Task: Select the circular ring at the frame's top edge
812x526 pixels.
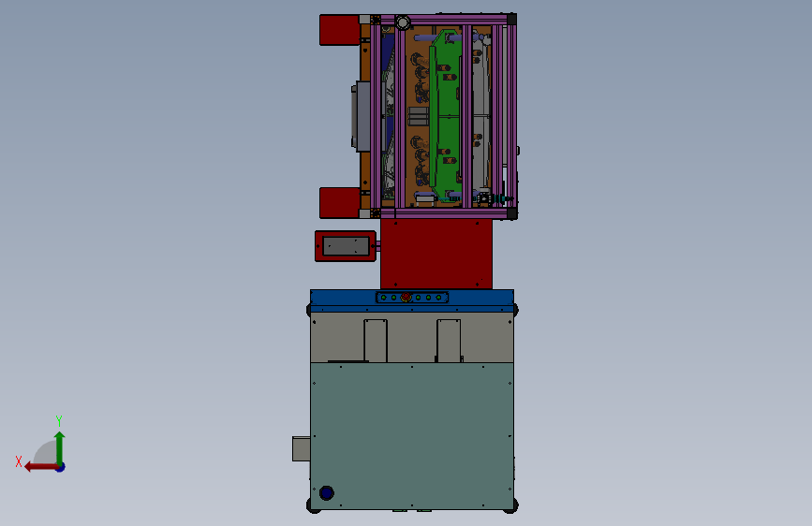Action: click(403, 22)
